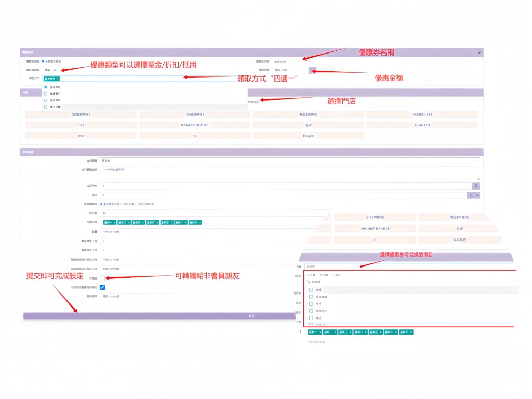Remove the 星期一 tag in the lower-right overlay
Viewport: 532px width, 399px height.
[320, 331]
